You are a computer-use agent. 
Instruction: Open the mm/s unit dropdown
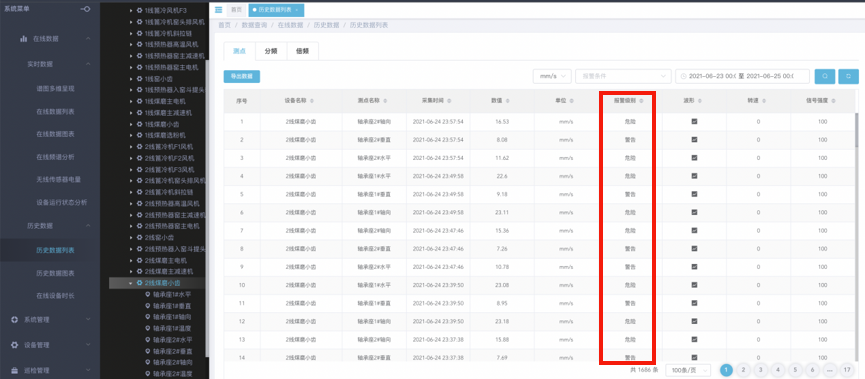pos(552,77)
